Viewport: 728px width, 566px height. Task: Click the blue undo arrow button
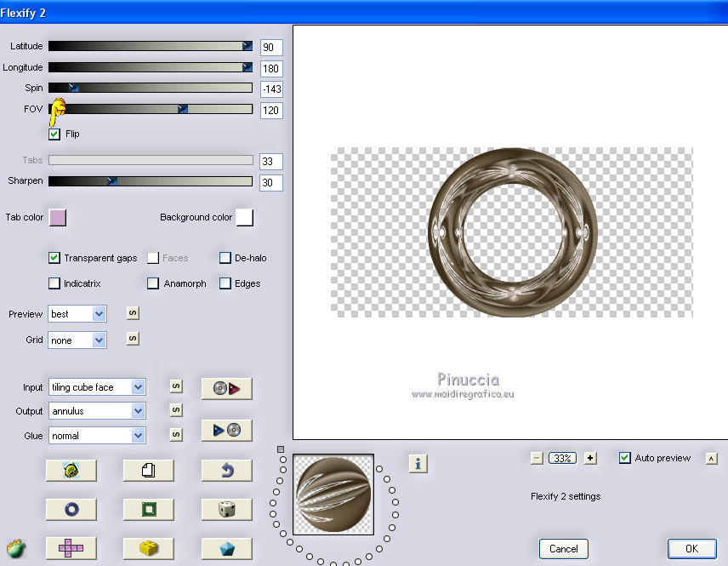point(226,471)
